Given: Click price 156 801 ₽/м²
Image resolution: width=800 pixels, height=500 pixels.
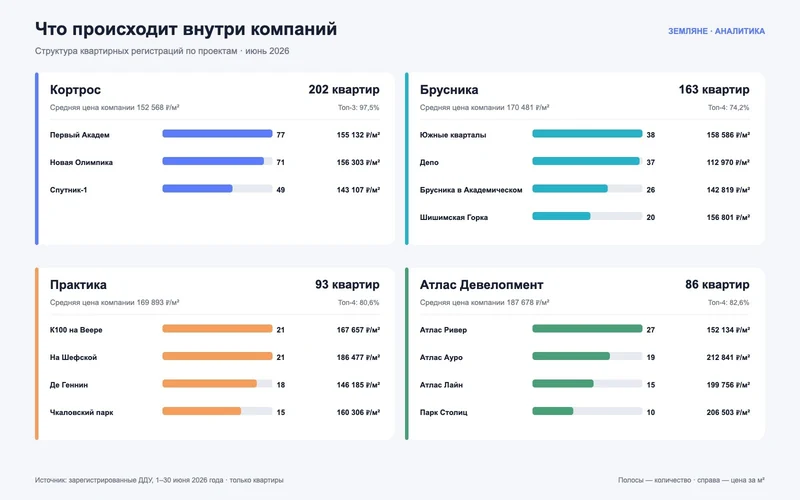Looking at the screenshot, I should [x=728, y=217].
